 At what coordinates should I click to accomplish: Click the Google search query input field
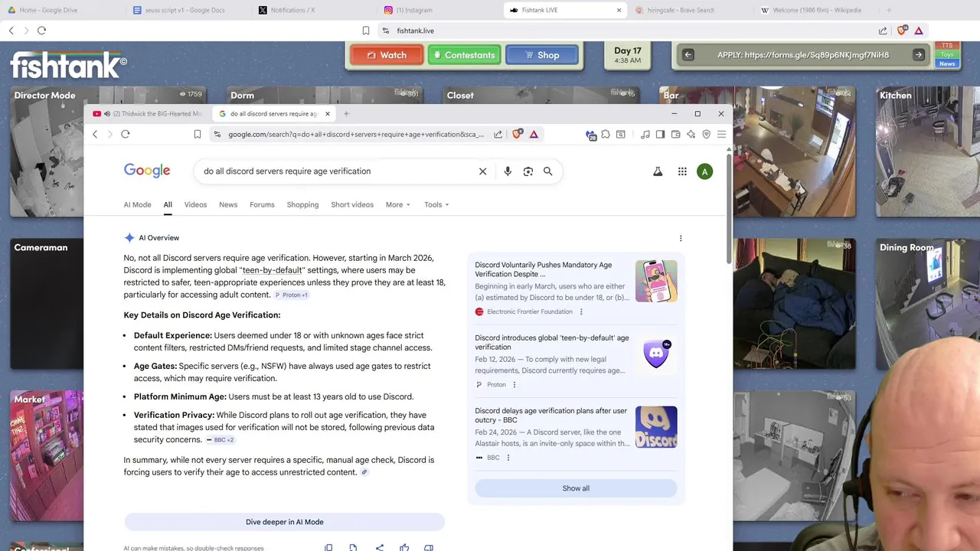tap(335, 171)
